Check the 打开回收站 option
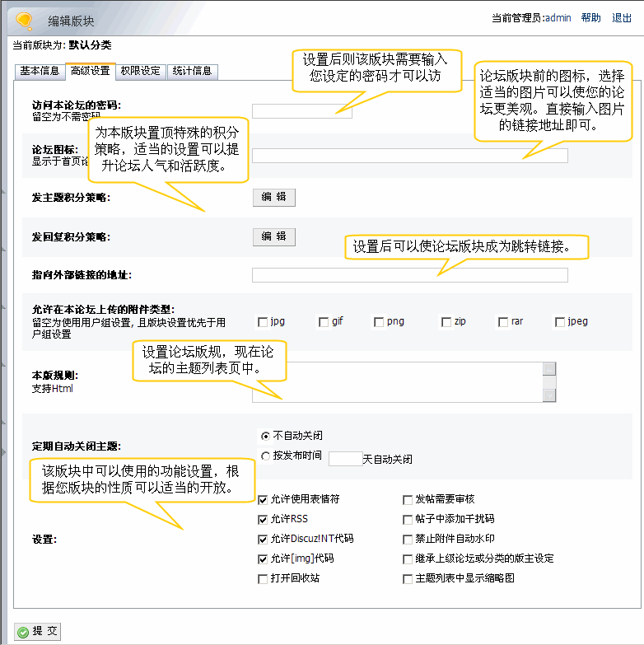The image size is (644, 645). [263, 579]
